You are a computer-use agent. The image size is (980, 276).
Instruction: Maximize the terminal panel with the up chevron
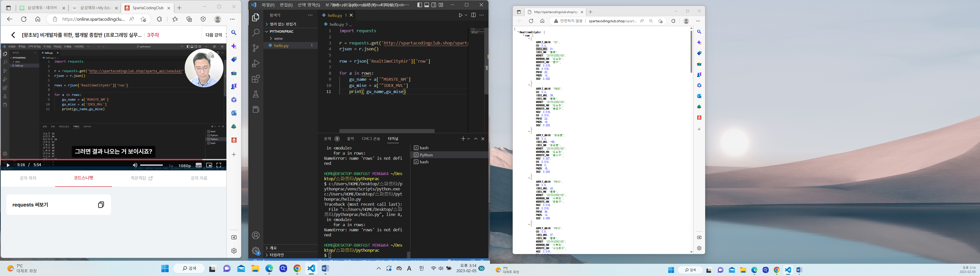[475, 139]
